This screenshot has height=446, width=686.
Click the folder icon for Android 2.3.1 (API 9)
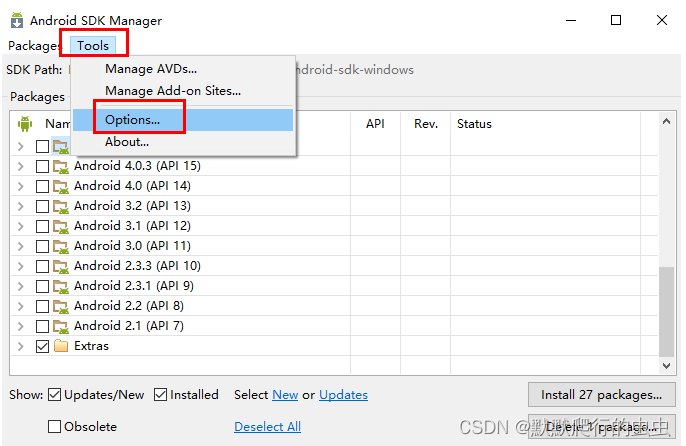point(61,286)
